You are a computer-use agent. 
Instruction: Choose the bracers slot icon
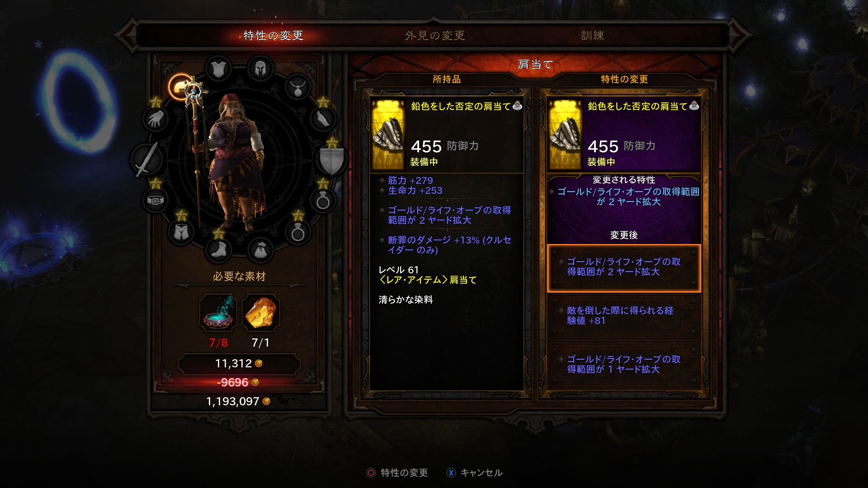[323, 119]
